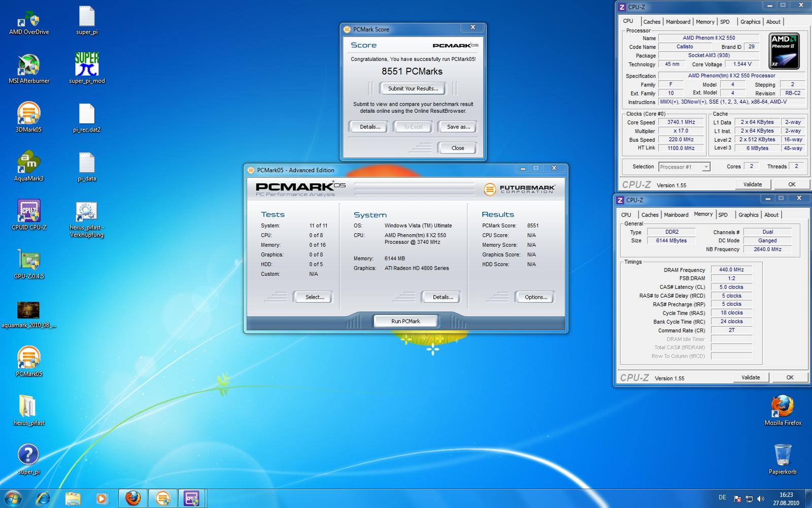This screenshot has height=508, width=812.
Task: Click Core Voltage value 1.544 V
Action: [742, 64]
